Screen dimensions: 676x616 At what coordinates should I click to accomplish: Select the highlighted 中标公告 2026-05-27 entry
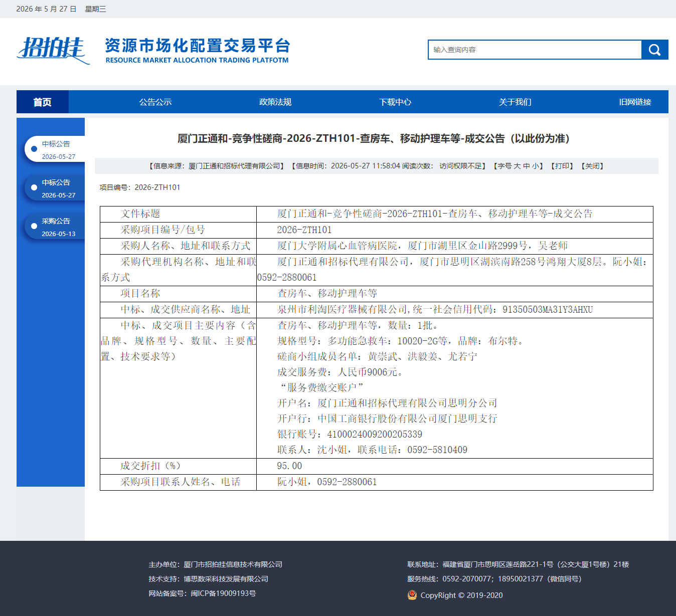[55, 149]
